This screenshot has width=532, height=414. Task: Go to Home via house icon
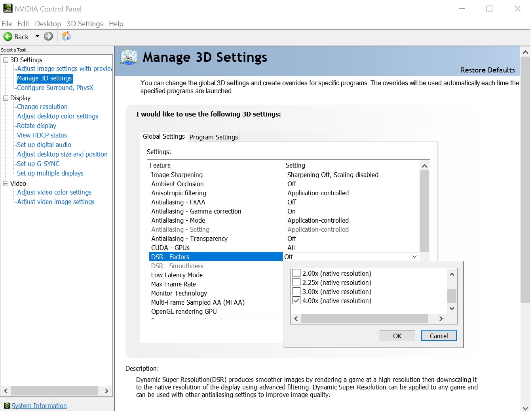tap(66, 36)
